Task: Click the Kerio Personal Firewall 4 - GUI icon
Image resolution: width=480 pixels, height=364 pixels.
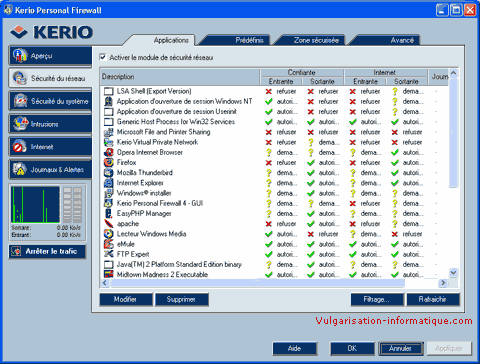Action: [109, 203]
